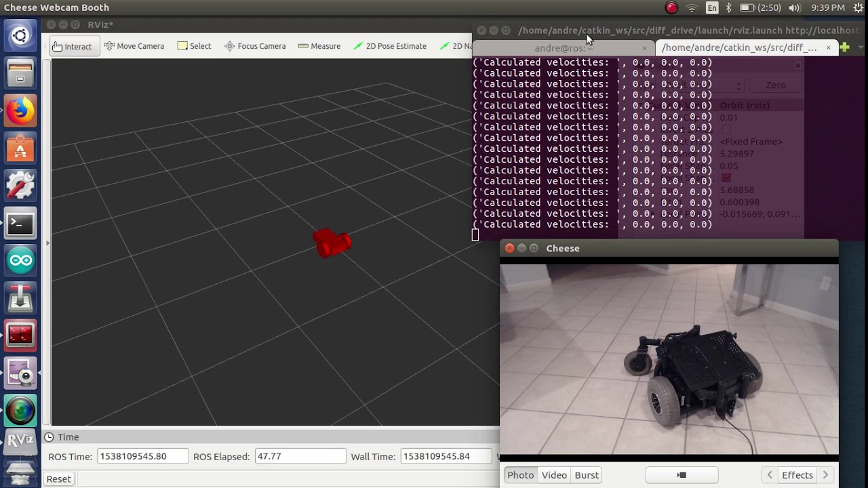Go to next effects page in Cheese
The width and height of the screenshot is (868, 488).
[826, 475]
